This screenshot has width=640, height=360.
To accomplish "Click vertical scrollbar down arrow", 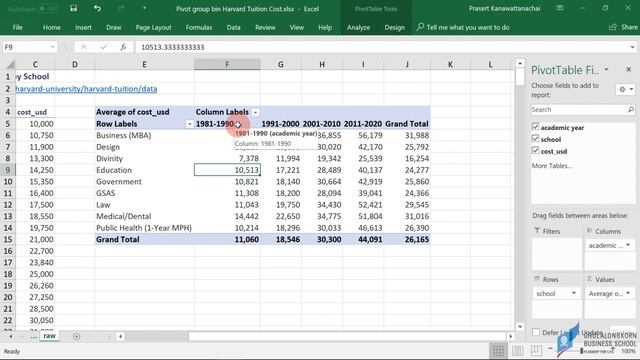I will coord(520,327).
